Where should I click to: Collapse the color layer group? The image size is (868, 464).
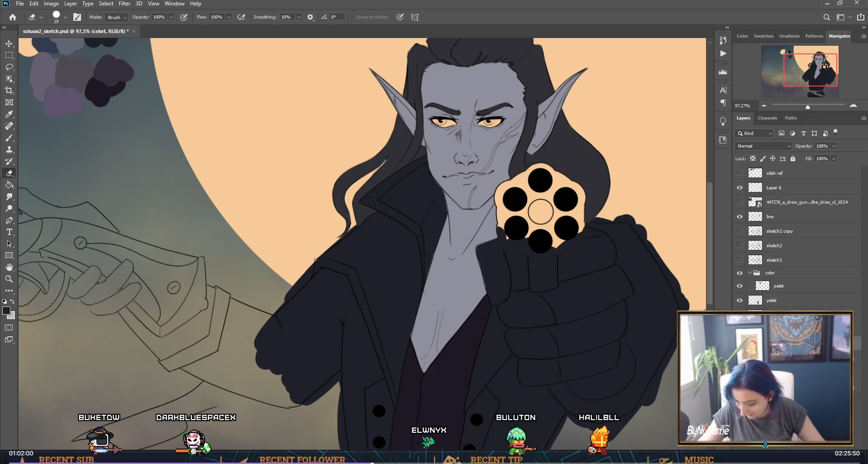click(x=750, y=273)
